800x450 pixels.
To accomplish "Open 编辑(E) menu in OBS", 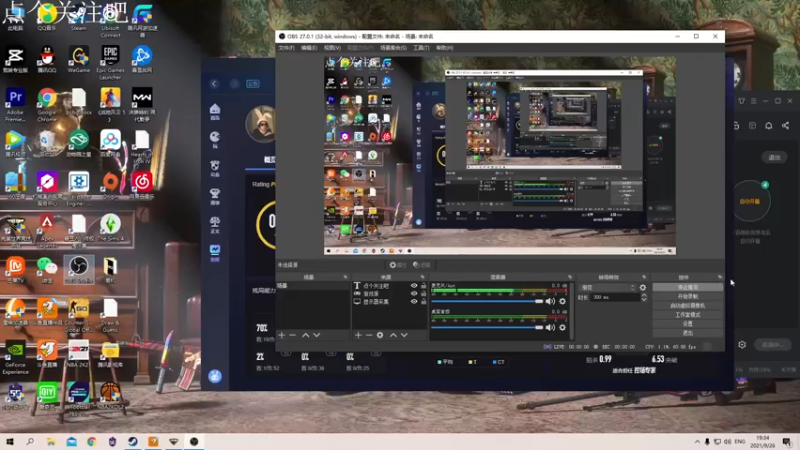I will 309,48.
